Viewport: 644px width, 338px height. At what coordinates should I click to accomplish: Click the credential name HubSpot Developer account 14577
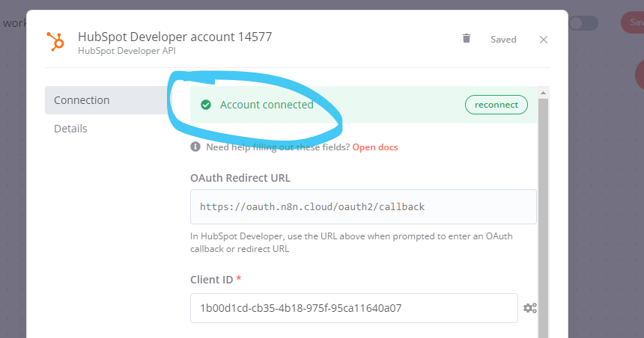174,36
